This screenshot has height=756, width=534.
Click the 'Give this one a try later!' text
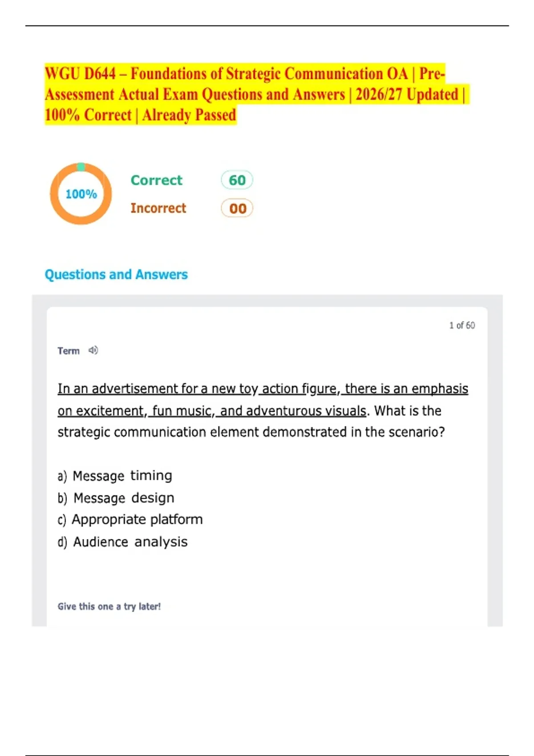click(x=109, y=607)
